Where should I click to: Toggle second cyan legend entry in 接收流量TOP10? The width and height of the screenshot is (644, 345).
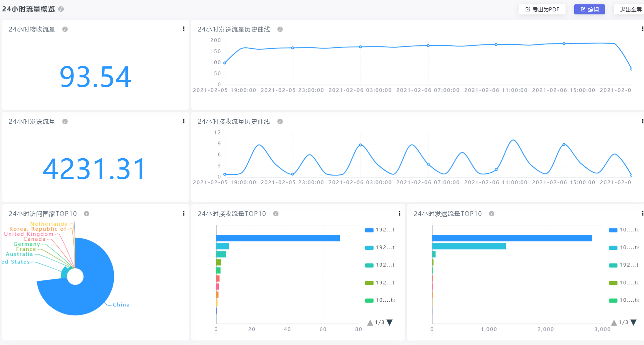point(380,248)
